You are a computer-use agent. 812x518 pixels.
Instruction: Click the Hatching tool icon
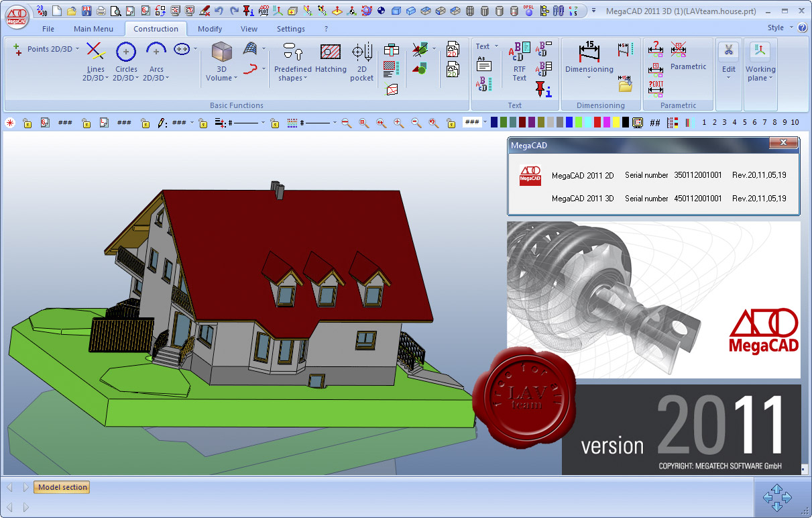pyautogui.click(x=331, y=52)
